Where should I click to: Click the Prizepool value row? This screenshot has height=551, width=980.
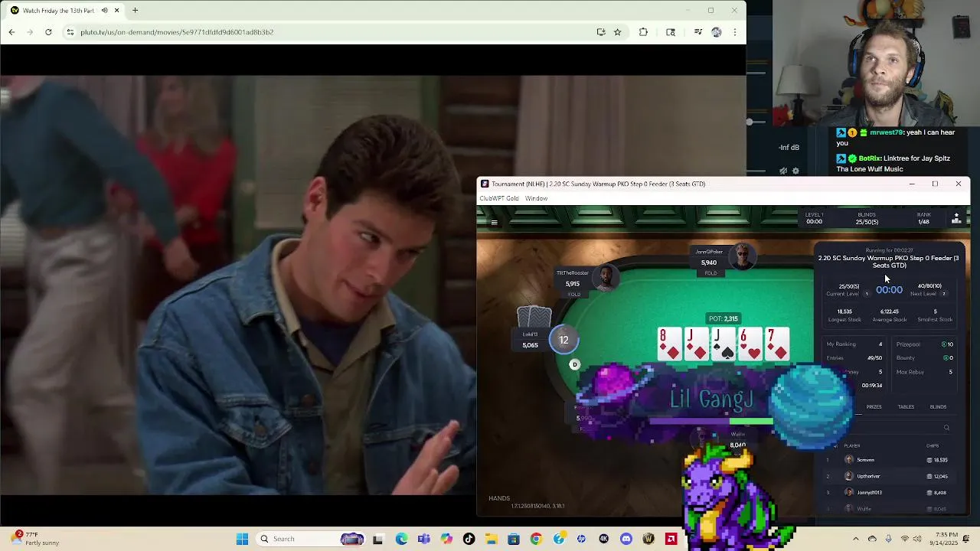pos(925,344)
